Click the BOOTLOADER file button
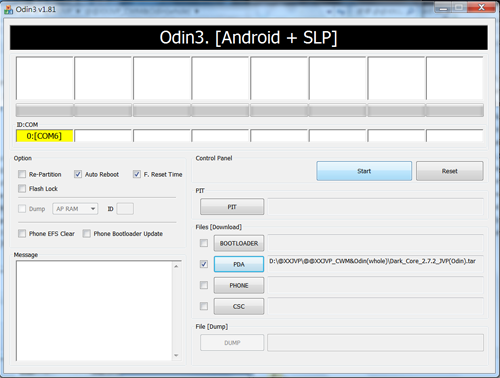Image resolution: width=500 pixels, height=378 pixels. pyautogui.click(x=239, y=243)
